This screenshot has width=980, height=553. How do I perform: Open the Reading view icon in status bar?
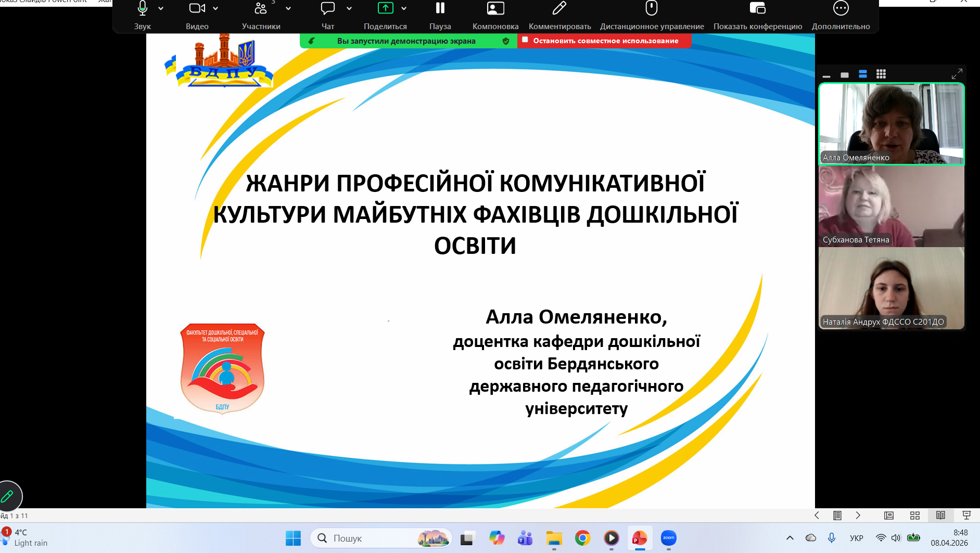tap(940, 516)
